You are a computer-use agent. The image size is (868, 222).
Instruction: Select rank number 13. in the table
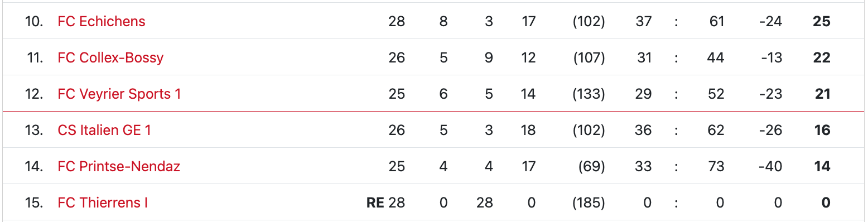[34, 130]
